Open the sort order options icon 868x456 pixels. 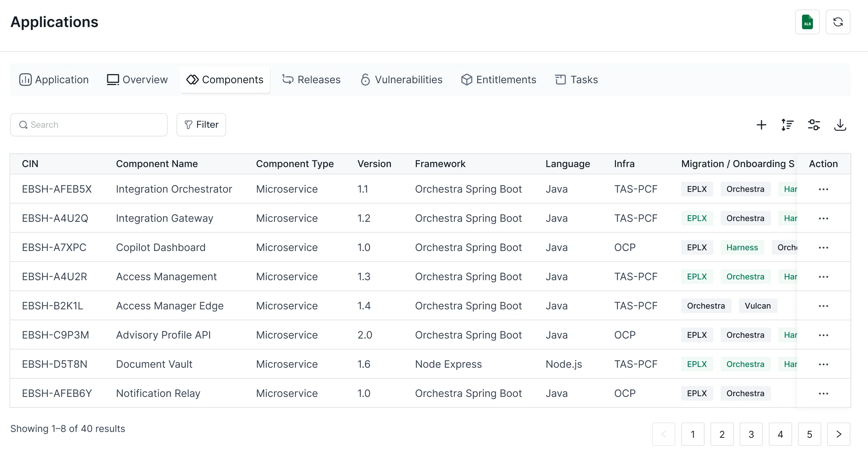[x=787, y=125]
